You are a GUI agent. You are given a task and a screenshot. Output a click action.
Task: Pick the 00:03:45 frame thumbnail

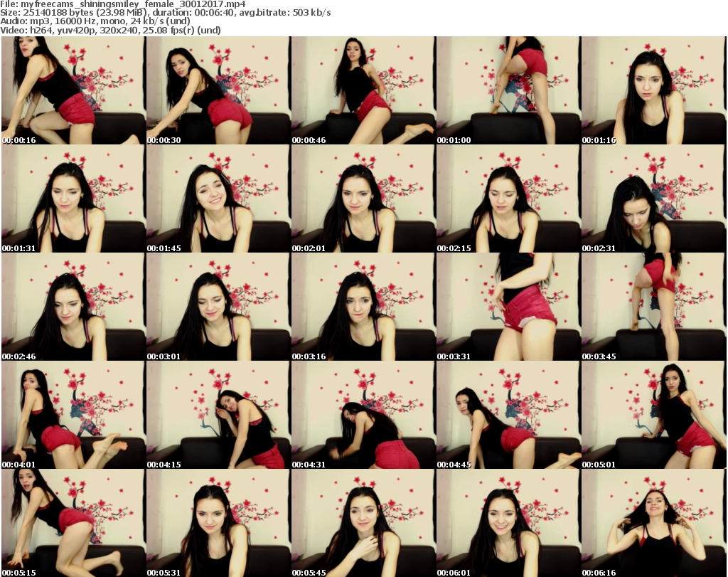pyautogui.click(x=653, y=307)
